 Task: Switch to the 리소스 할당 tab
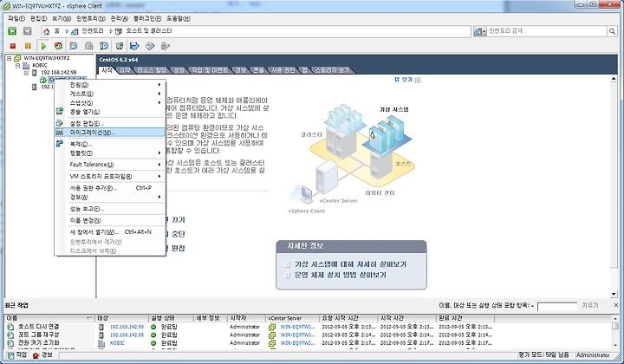point(152,70)
